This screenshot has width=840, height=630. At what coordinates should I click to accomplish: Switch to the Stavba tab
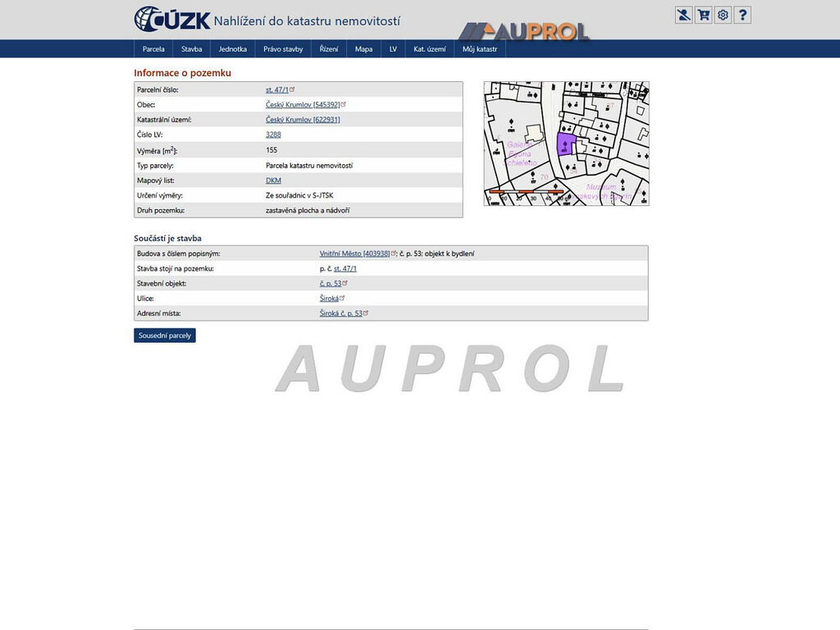point(191,49)
